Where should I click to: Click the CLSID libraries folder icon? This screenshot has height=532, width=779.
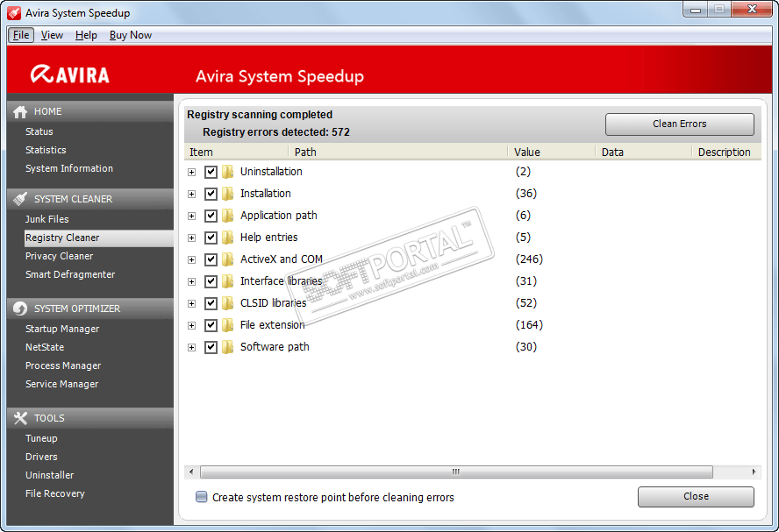tap(227, 303)
